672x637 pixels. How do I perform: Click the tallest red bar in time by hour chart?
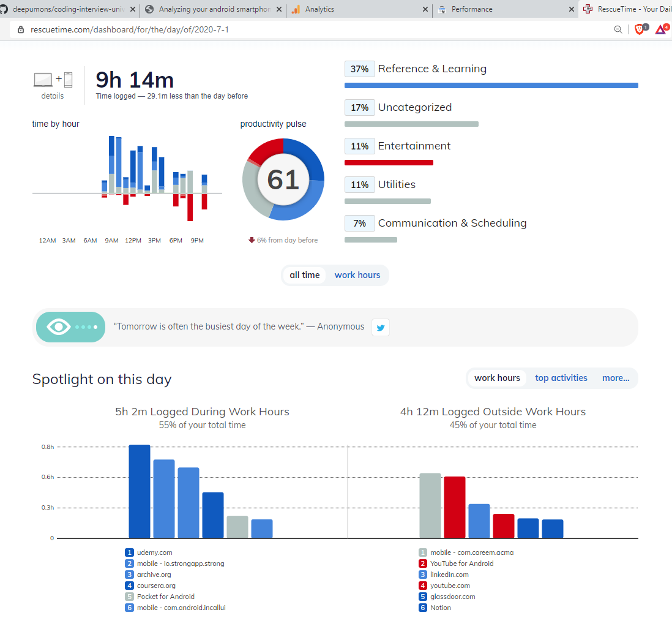[x=190, y=207]
